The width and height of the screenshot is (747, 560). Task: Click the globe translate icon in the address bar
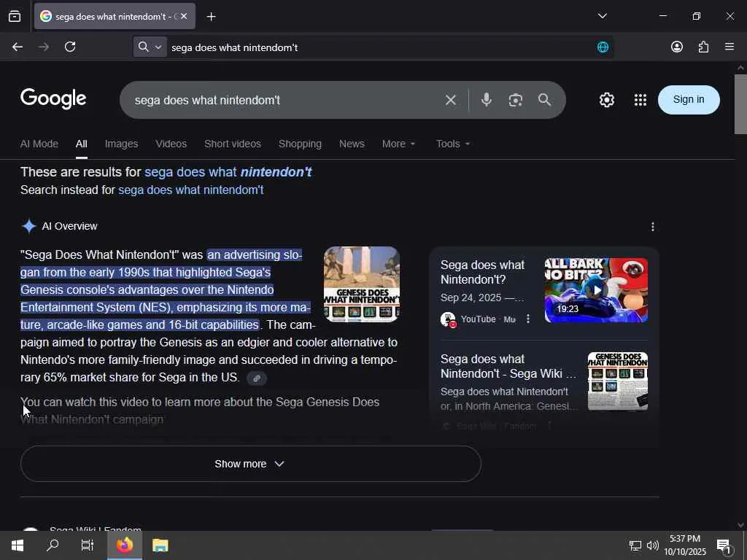tap(603, 47)
